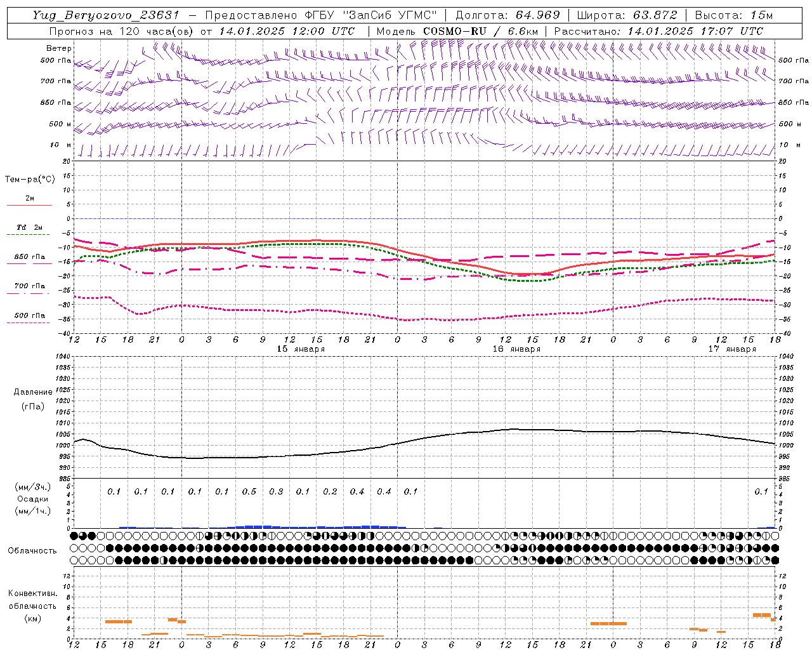Select the Td 2м legend entry

(x=30, y=227)
